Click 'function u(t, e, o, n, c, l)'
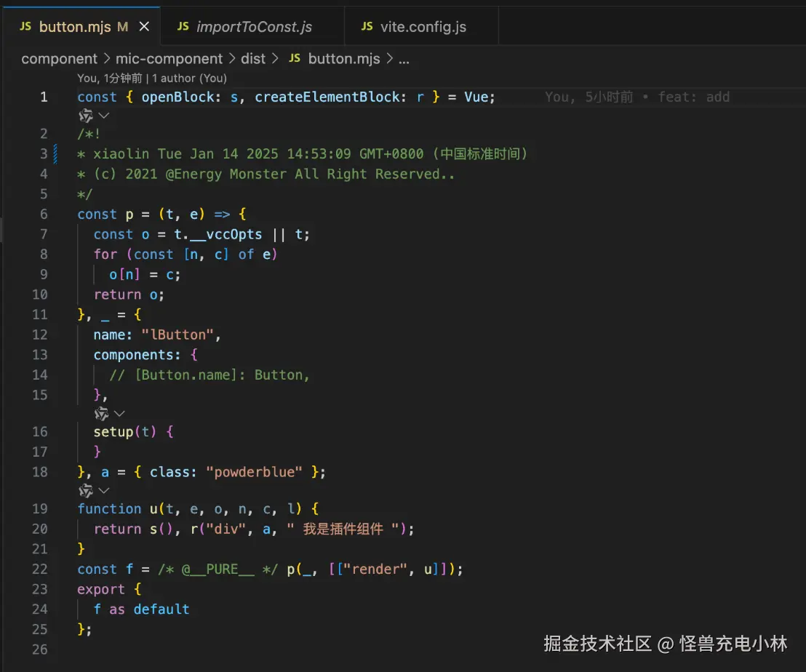 coord(190,508)
